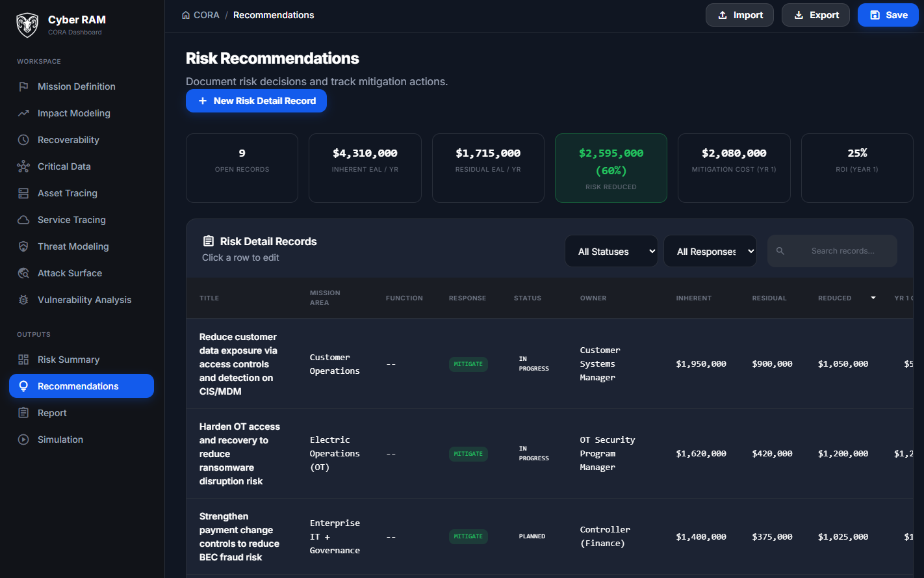Click the Cyber RAM ram logo
This screenshot has height=578, width=924.
(x=27, y=25)
